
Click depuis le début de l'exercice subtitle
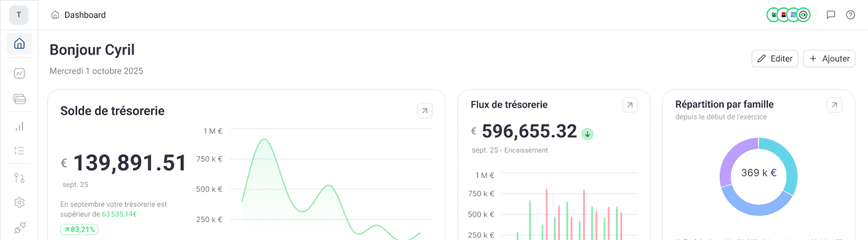721,117
